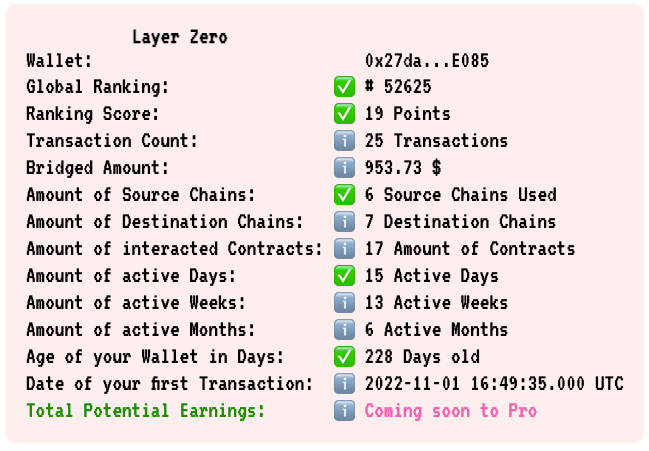This screenshot has height=451, width=649.
Task: Click the '6 Active Months' value
Action: [x=436, y=330]
